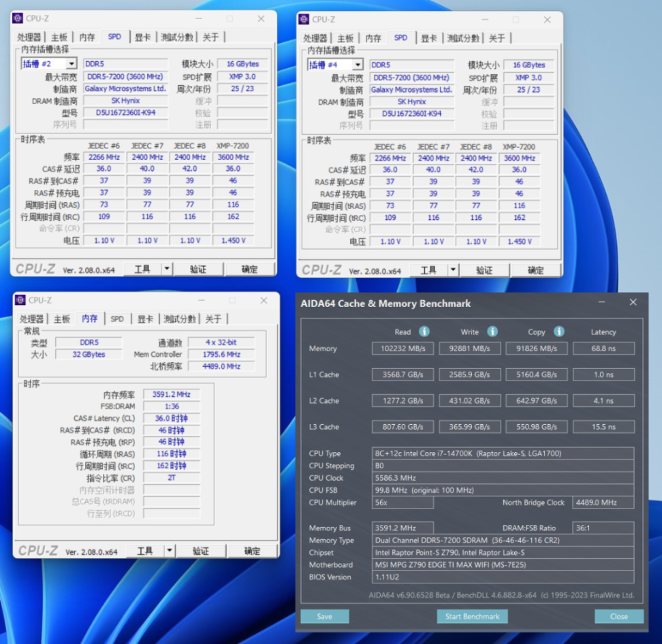This screenshot has height=644, width=662.
Task: Click model number field in slot #2 window
Action: pyautogui.click(x=125, y=113)
